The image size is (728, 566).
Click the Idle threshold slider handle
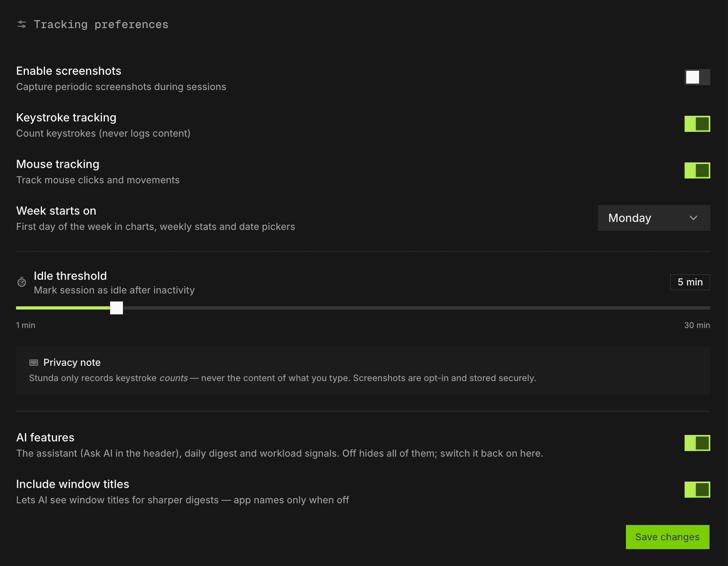pos(117,308)
